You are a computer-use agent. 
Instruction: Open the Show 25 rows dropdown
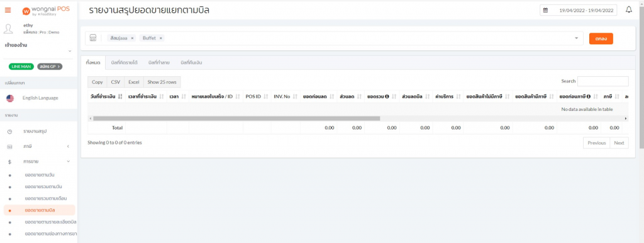click(162, 82)
